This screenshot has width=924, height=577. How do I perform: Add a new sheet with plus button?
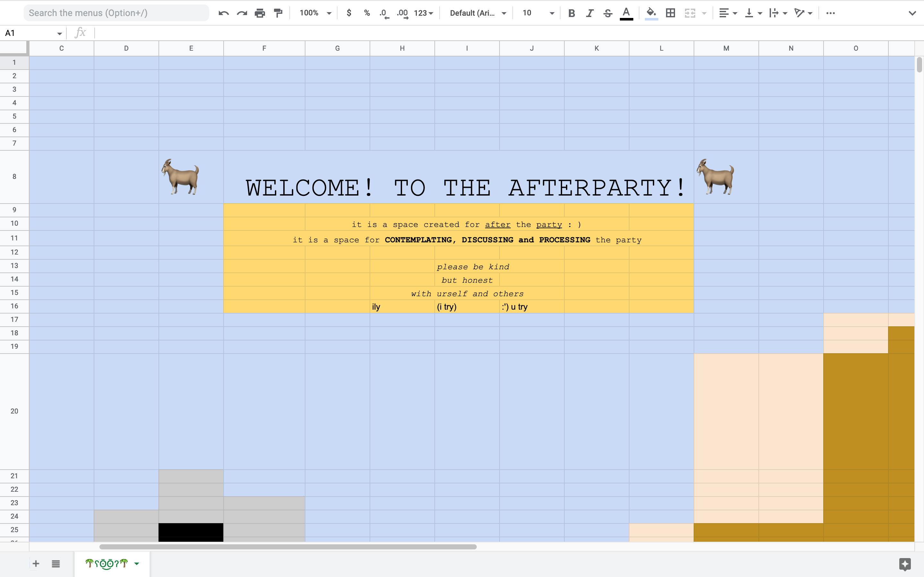(x=36, y=564)
